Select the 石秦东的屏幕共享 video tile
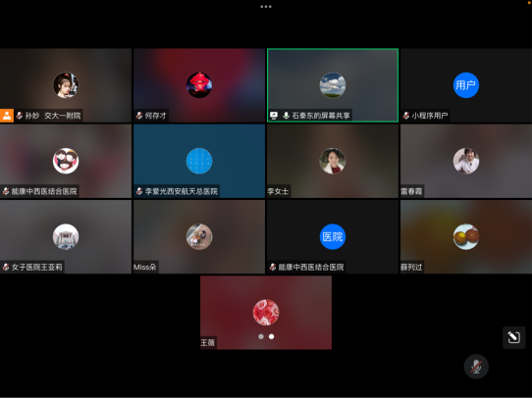The height and width of the screenshot is (399, 532). 333,85
